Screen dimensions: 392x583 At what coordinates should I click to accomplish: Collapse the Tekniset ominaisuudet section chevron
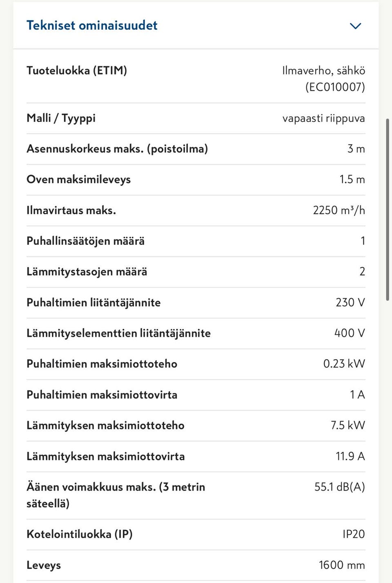[355, 26]
